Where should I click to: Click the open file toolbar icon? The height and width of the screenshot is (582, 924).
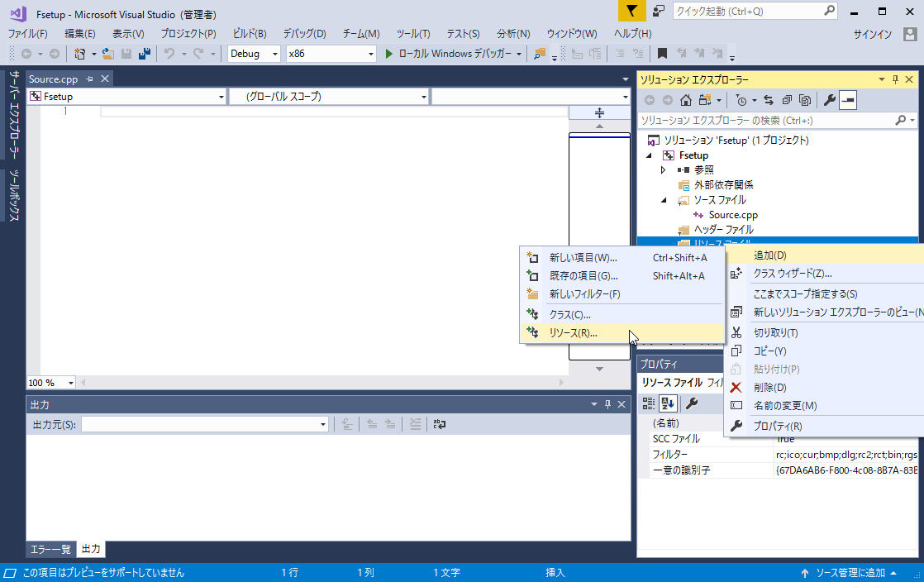(x=107, y=54)
